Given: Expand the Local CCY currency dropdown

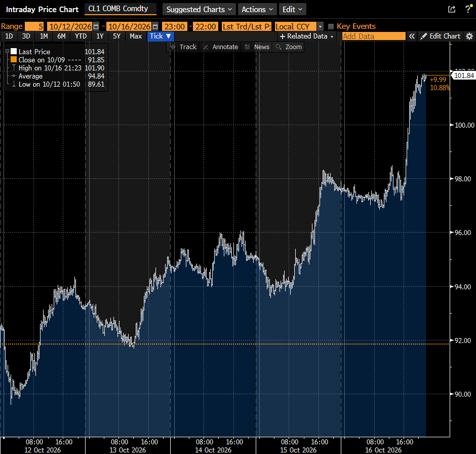Looking at the screenshot, I should (320, 26).
